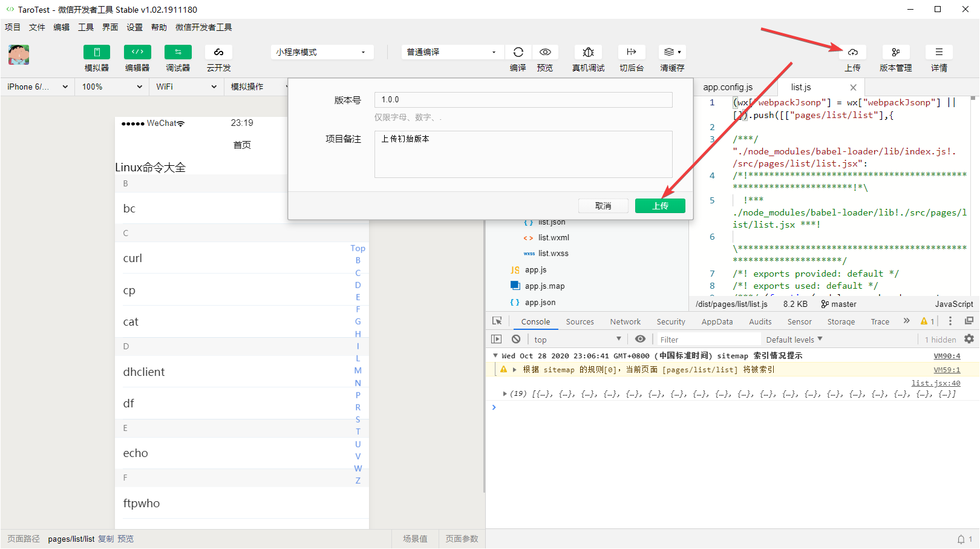Click the console eye (live expression) icon
Screen dimensions: 980x549
click(640, 339)
